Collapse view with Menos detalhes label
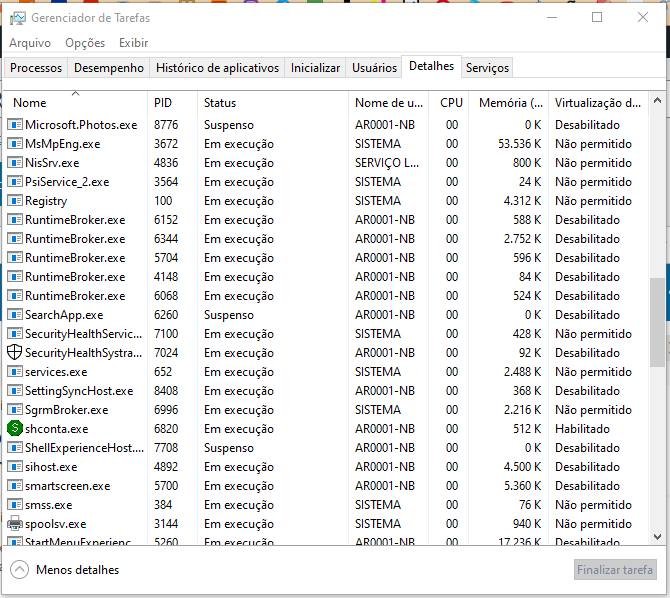 click(77, 570)
